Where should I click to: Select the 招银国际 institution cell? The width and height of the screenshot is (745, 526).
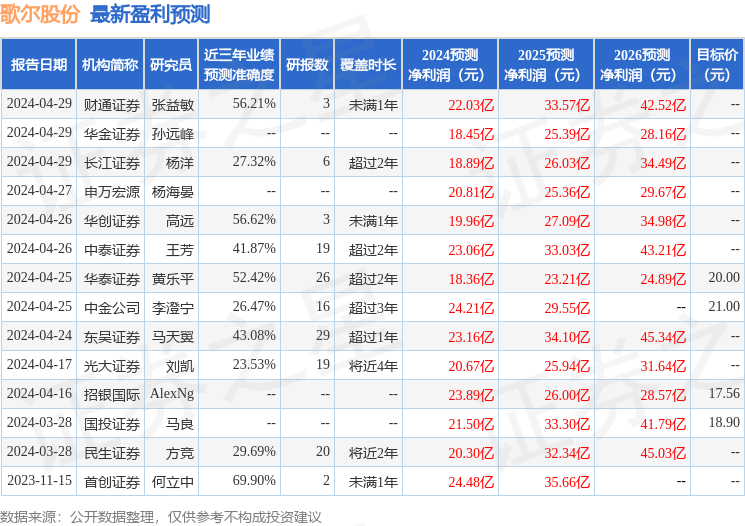112,394
